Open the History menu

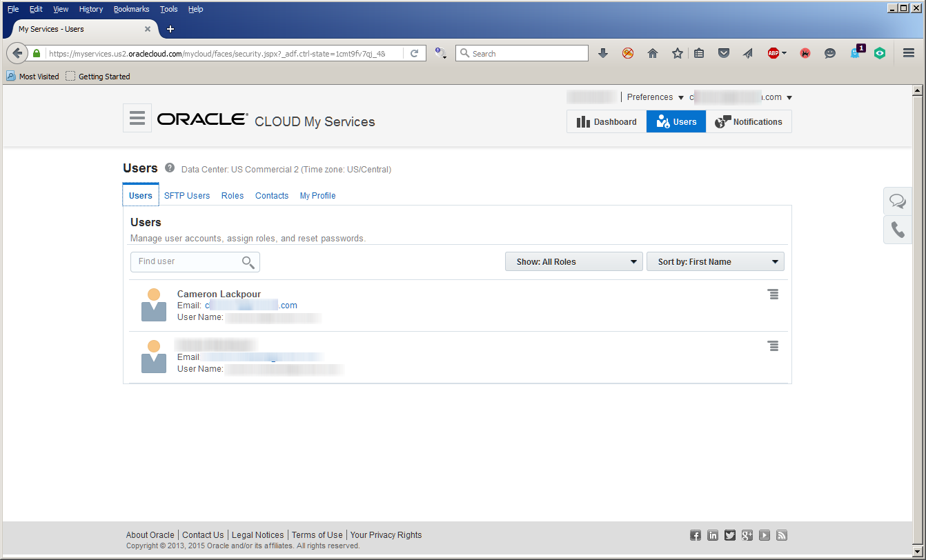coord(91,9)
